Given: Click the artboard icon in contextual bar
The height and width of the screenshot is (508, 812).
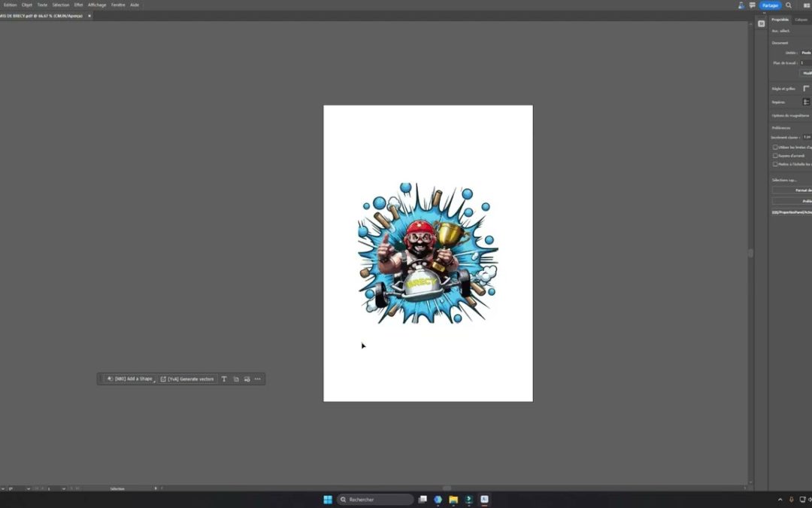Looking at the screenshot, I should click(236, 379).
